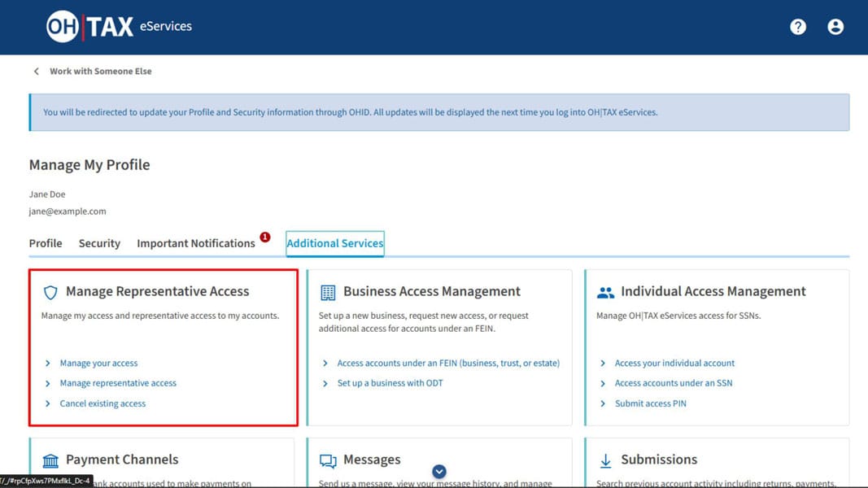This screenshot has height=488, width=868.
Task: Open the Manage representative access link
Action: click(x=118, y=383)
